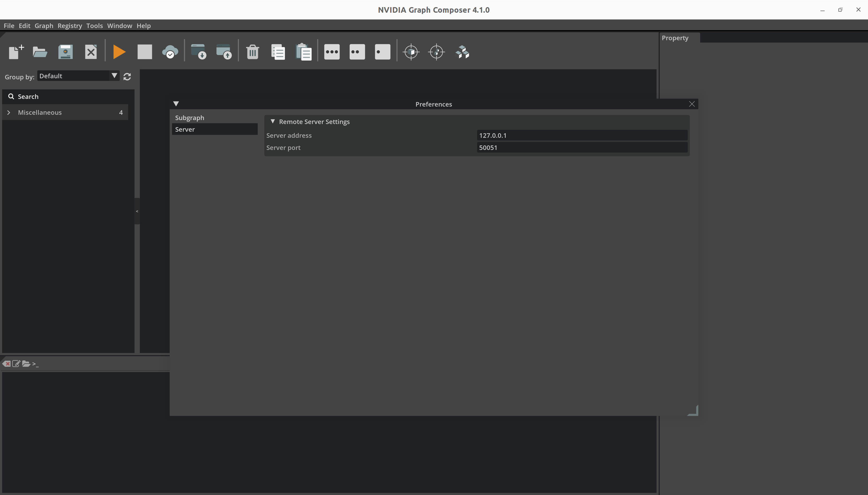Click the Window menu item
This screenshot has height=495, width=868.
[119, 26]
